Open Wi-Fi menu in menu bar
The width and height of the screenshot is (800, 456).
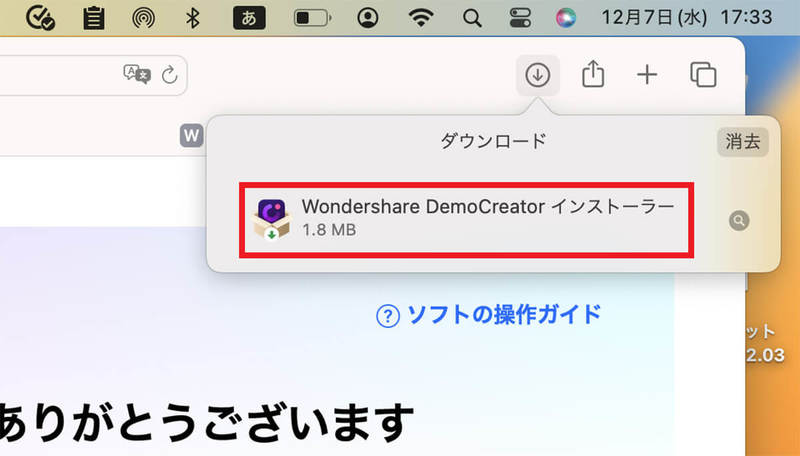(x=421, y=18)
